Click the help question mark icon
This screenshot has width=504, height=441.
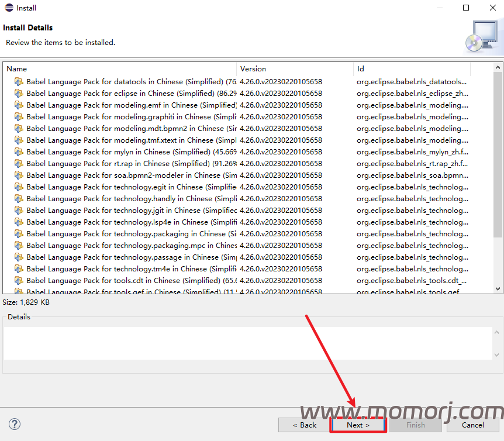coord(15,425)
